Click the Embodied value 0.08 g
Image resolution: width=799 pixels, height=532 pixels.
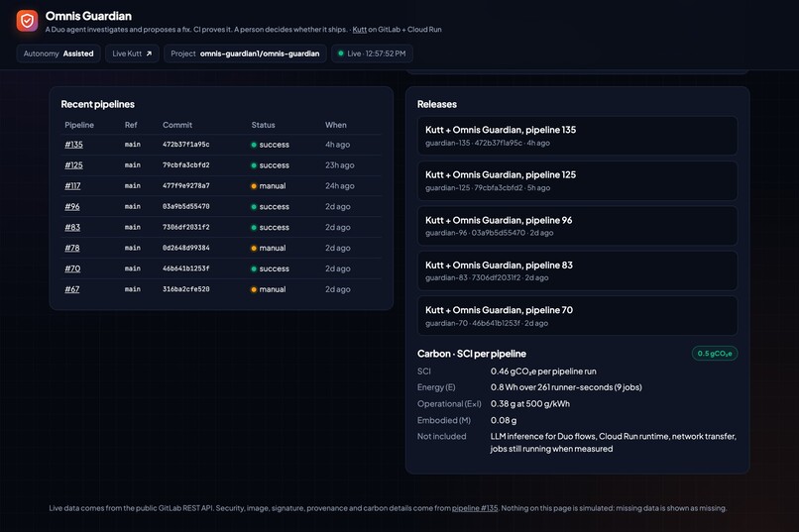(x=504, y=420)
